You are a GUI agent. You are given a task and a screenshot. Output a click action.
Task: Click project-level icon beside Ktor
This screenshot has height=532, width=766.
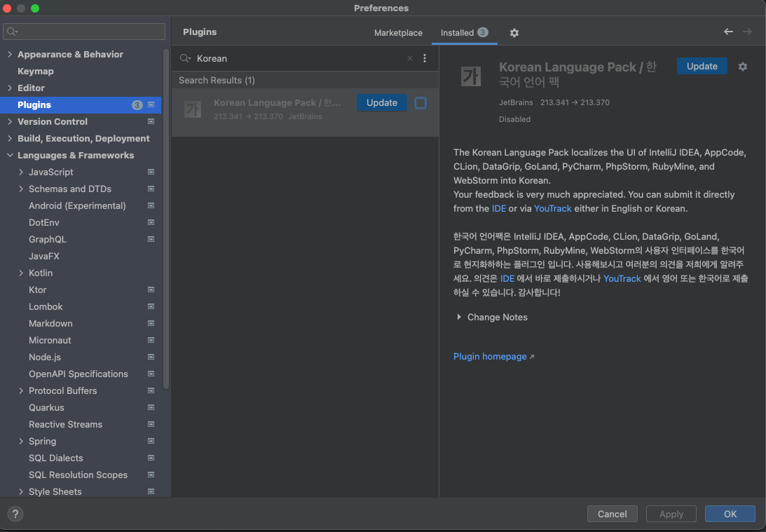(151, 289)
